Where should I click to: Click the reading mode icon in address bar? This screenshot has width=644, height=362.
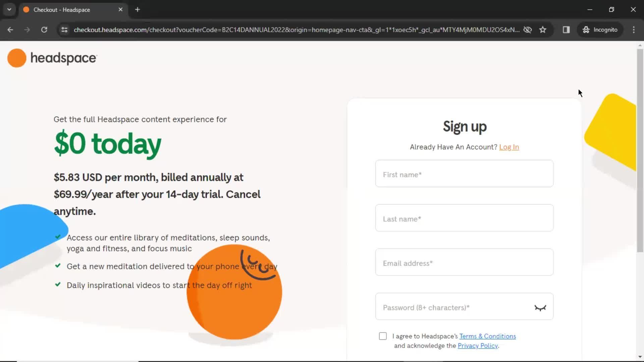pyautogui.click(x=566, y=29)
